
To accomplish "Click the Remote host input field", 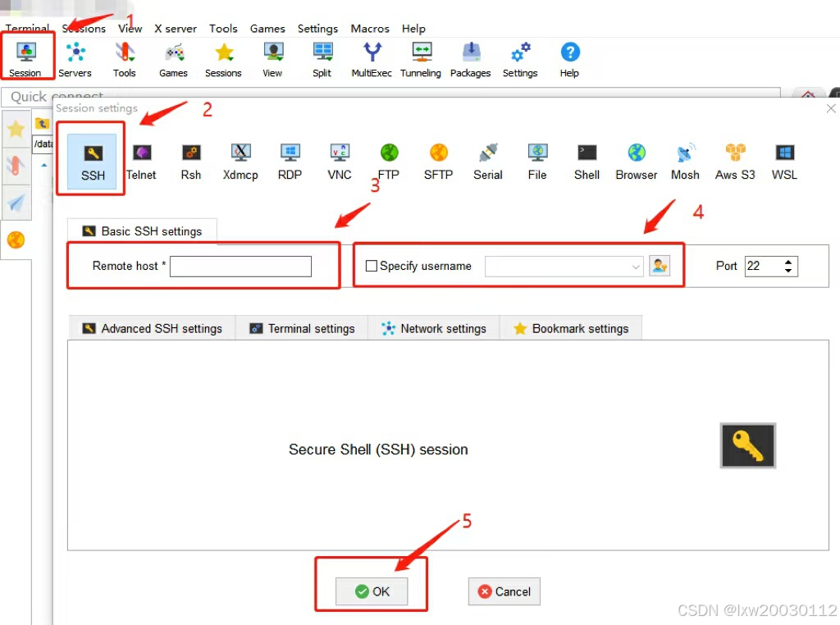I will click(240, 267).
